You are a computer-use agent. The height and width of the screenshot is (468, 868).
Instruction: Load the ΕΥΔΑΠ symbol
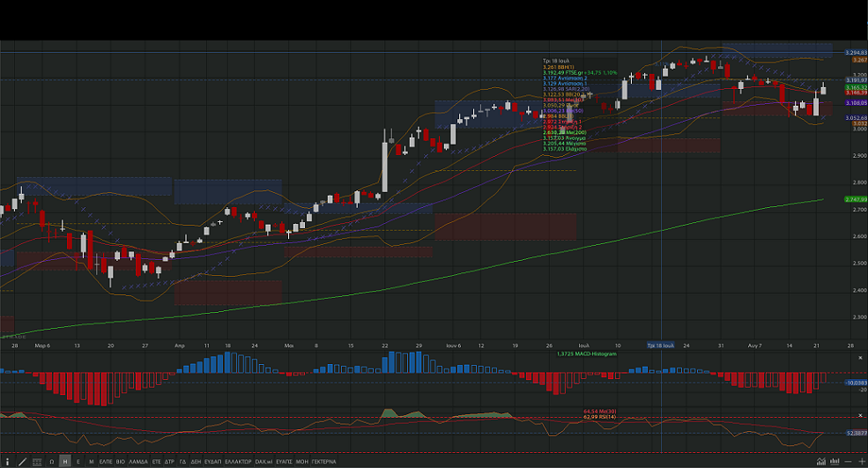[x=212, y=461]
